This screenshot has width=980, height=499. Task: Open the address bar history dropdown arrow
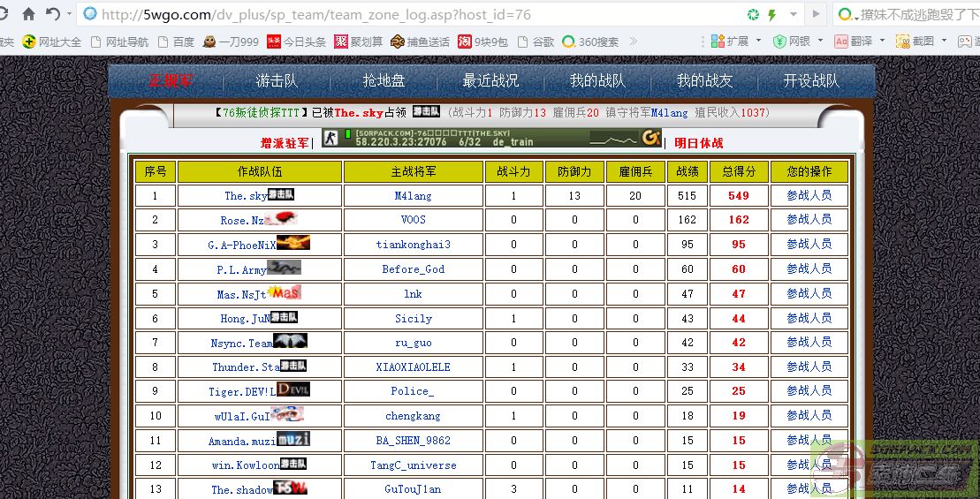(794, 14)
